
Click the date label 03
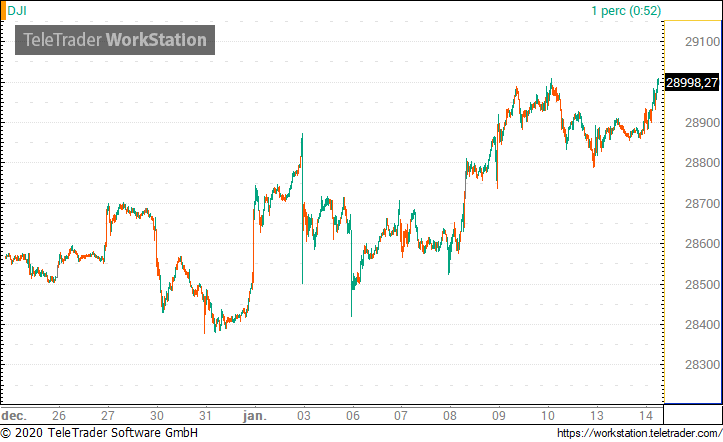(304, 416)
